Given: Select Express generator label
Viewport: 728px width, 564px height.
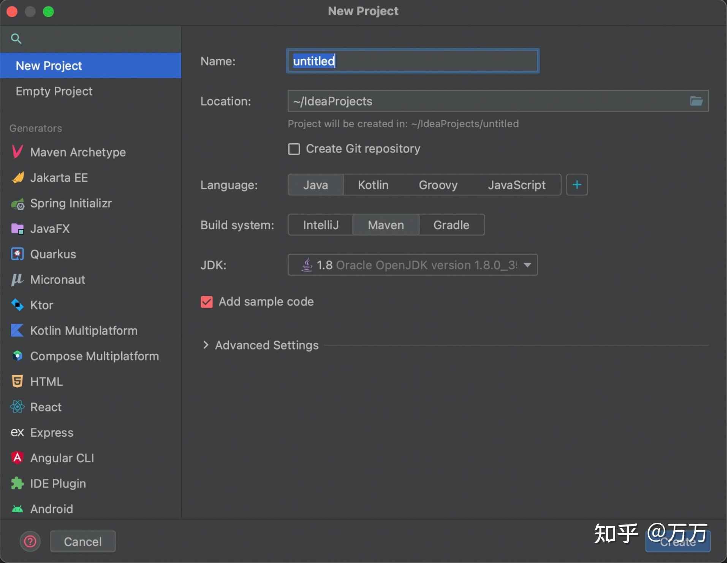Looking at the screenshot, I should 52,433.
